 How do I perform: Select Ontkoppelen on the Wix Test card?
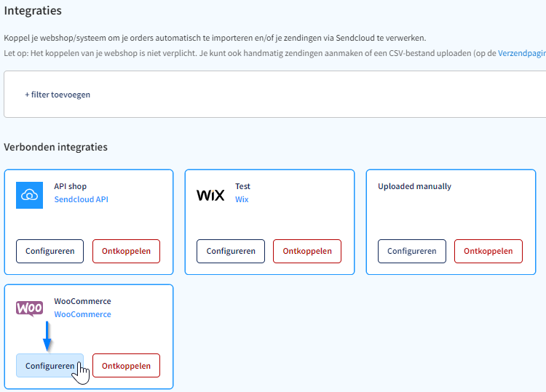click(x=307, y=251)
